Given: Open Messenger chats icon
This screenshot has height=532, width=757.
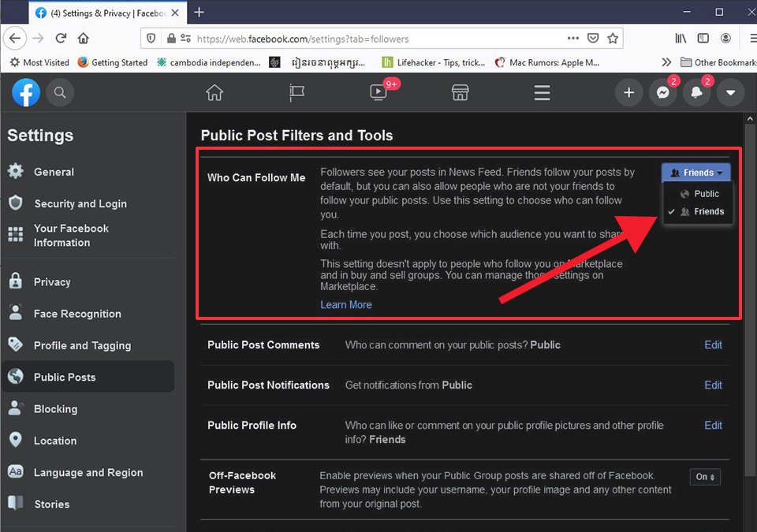Looking at the screenshot, I should [x=663, y=92].
